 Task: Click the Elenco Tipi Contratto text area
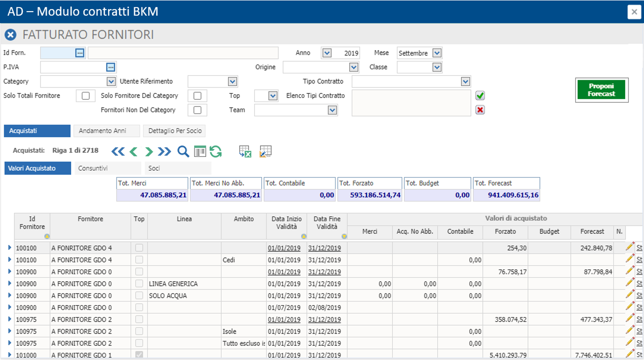pyautogui.click(x=411, y=103)
